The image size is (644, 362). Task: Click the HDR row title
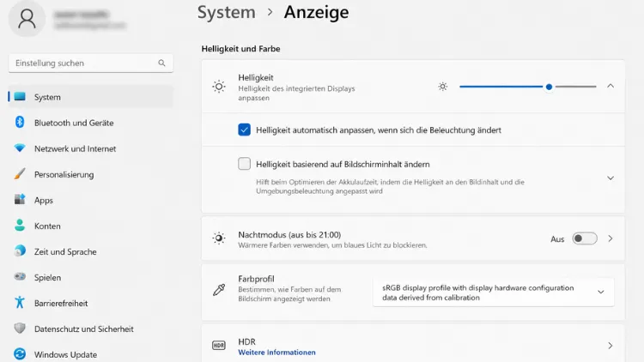point(246,341)
